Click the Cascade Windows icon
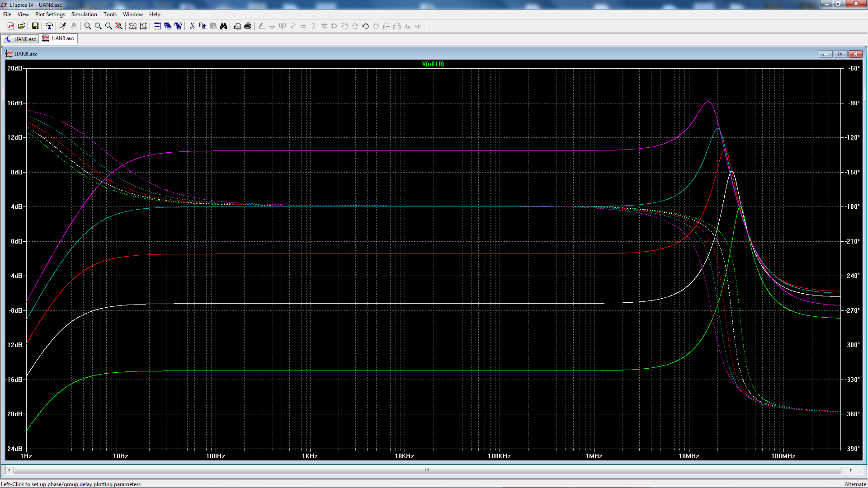 pyautogui.click(x=168, y=26)
